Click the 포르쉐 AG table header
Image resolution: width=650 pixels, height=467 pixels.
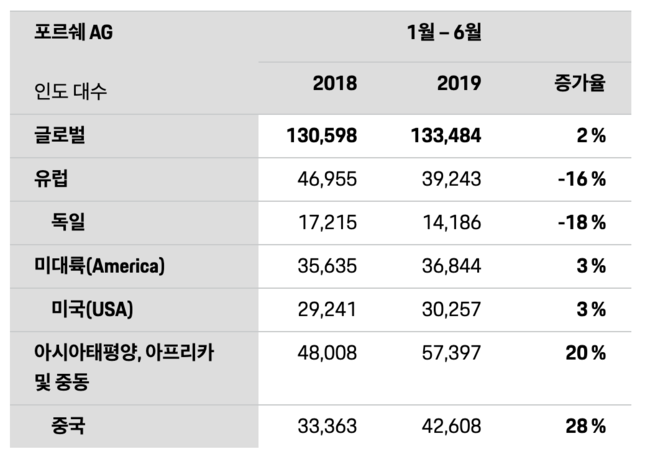pyautogui.click(x=74, y=34)
